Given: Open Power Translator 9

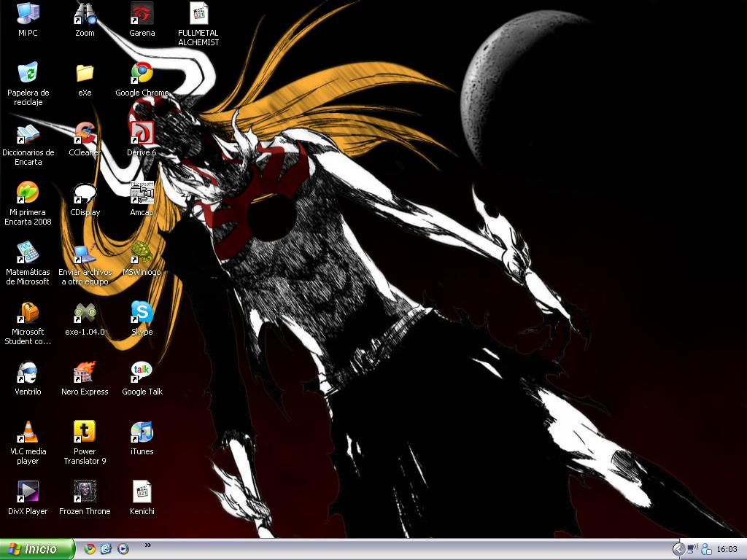Looking at the screenshot, I should (85, 432).
